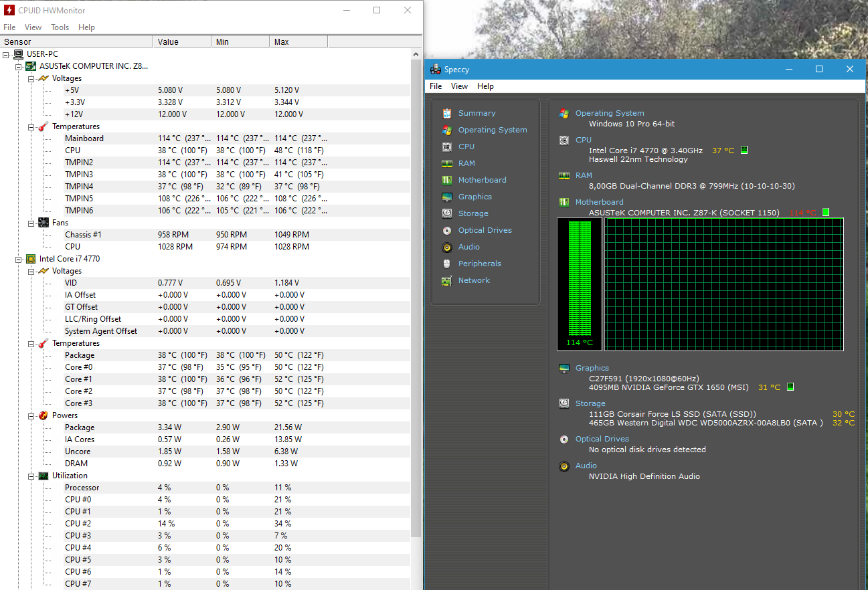Click the Operating System icon in Speccy summary pane

pyautogui.click(x=564, y=114)
